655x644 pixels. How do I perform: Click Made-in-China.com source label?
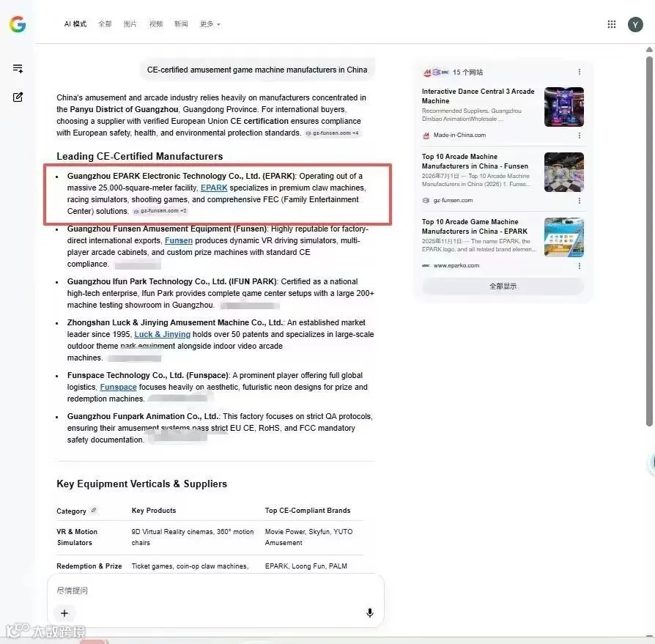pyautogui.click(x=459, y=136)
